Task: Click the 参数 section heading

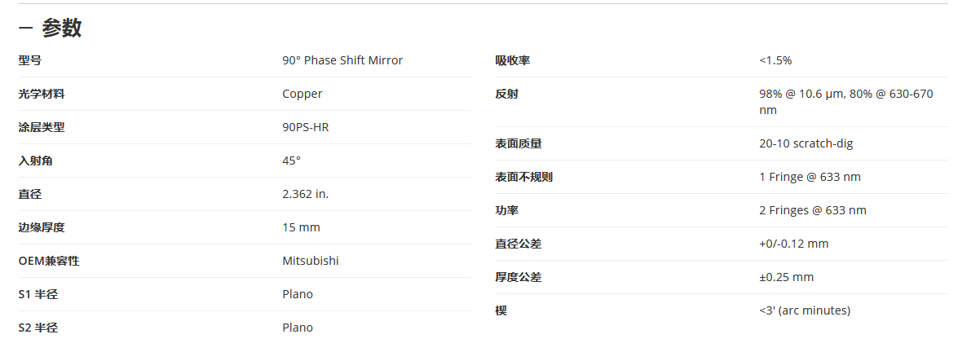Action: 62,29
